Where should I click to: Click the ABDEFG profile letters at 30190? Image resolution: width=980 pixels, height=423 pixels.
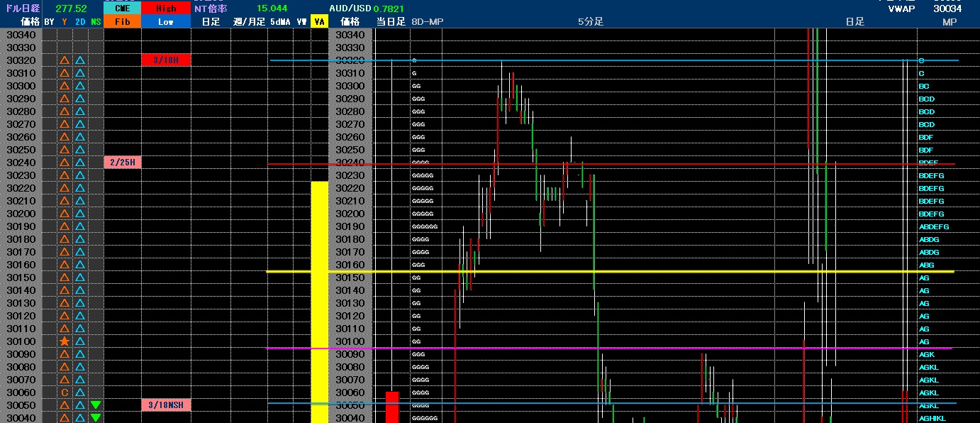click(x=934, y=227)
